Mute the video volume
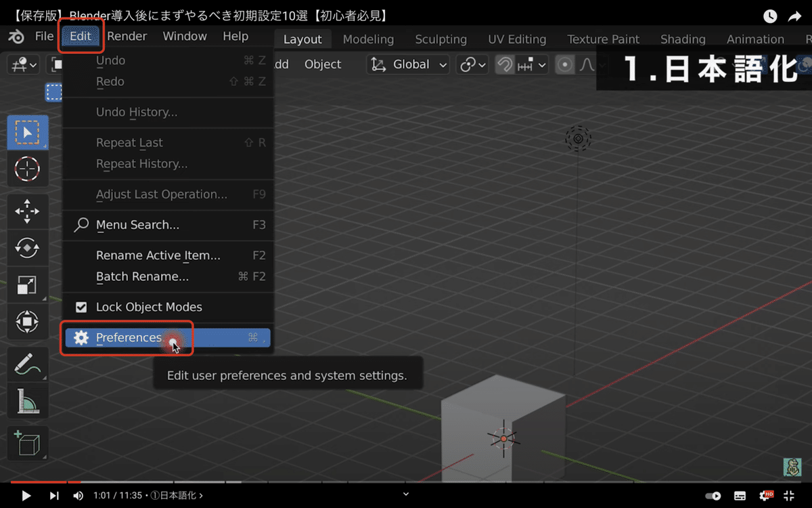The width and height of the screenshot is (812, 508). click(x=78, y=496)
